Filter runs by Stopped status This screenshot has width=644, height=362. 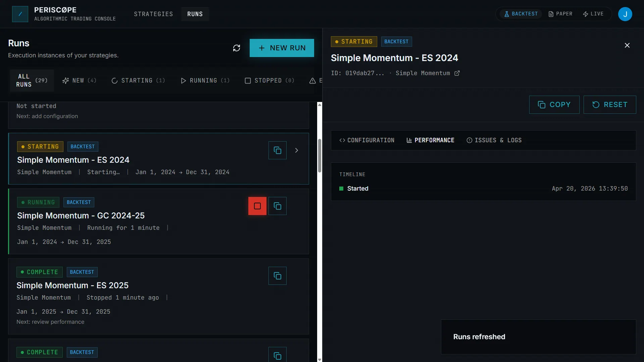coord(270,81)
